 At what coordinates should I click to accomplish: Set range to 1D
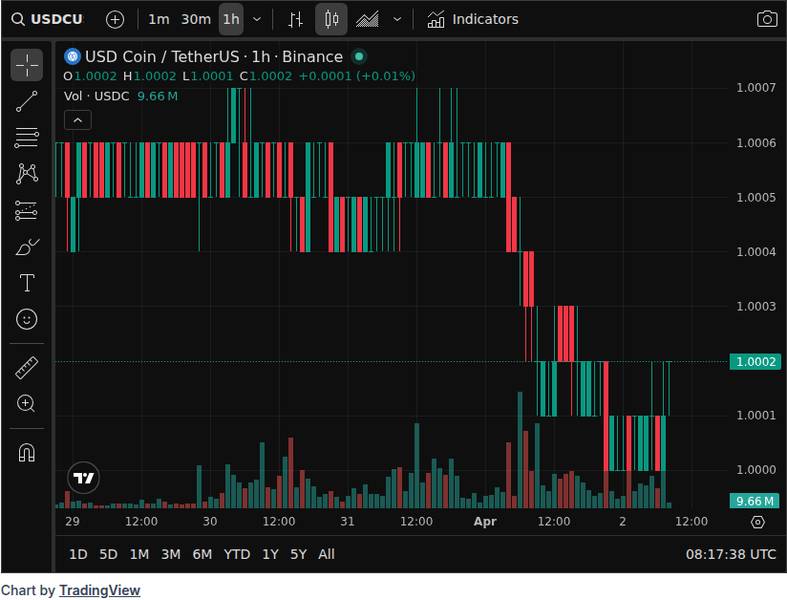click(78, 554)
